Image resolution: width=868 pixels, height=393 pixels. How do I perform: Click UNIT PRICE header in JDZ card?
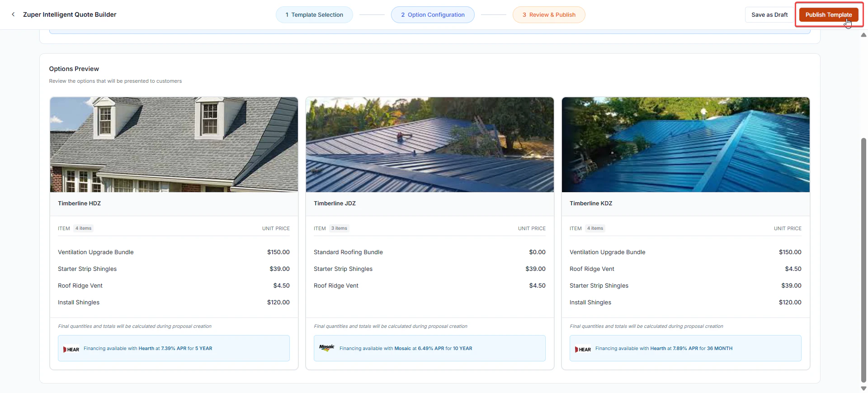(x=532, y=228)
